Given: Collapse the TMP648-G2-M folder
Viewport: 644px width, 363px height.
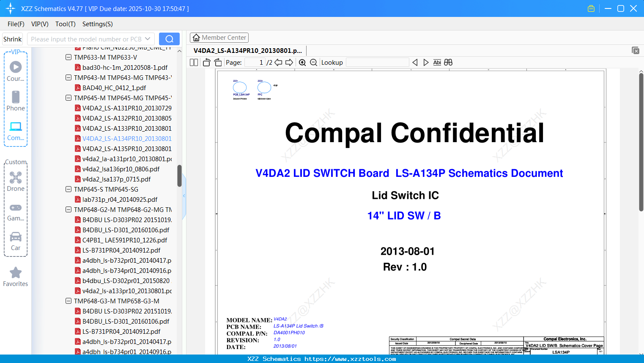Looking at the screenshot, I should click(x=69, y=209).
